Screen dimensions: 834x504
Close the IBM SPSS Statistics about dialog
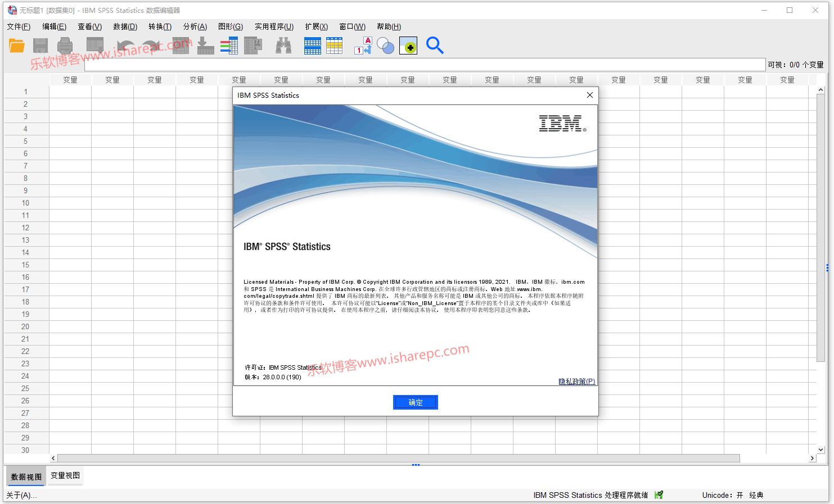pyautogui.click(x=590, y=95)
